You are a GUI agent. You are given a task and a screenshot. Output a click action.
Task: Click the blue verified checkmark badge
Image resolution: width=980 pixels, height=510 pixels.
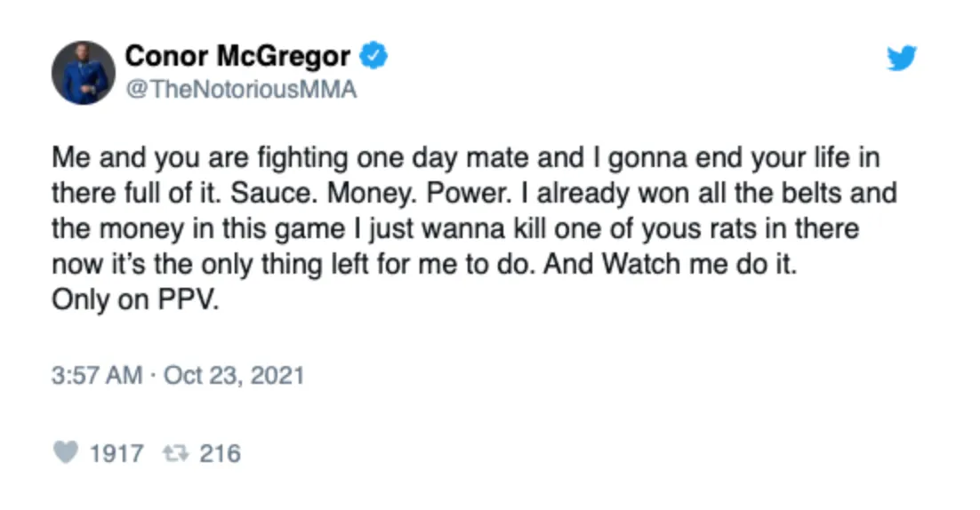374,56
